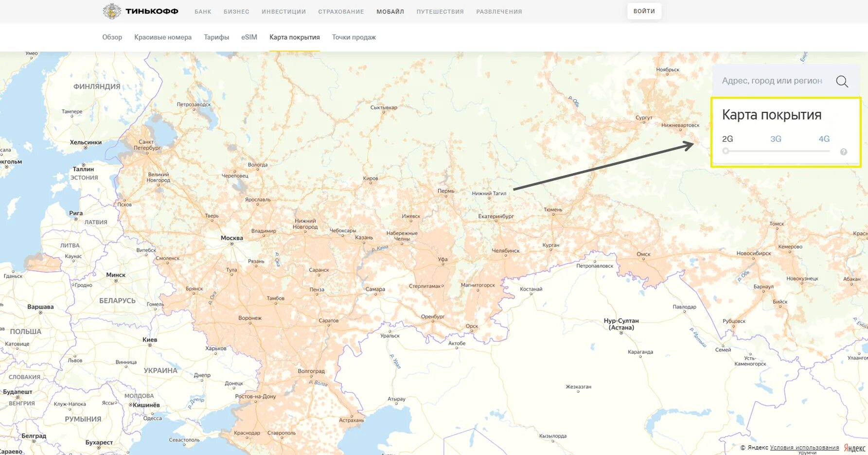Click the slider handle at 2G
868x455 pixels.
point(726,151)
